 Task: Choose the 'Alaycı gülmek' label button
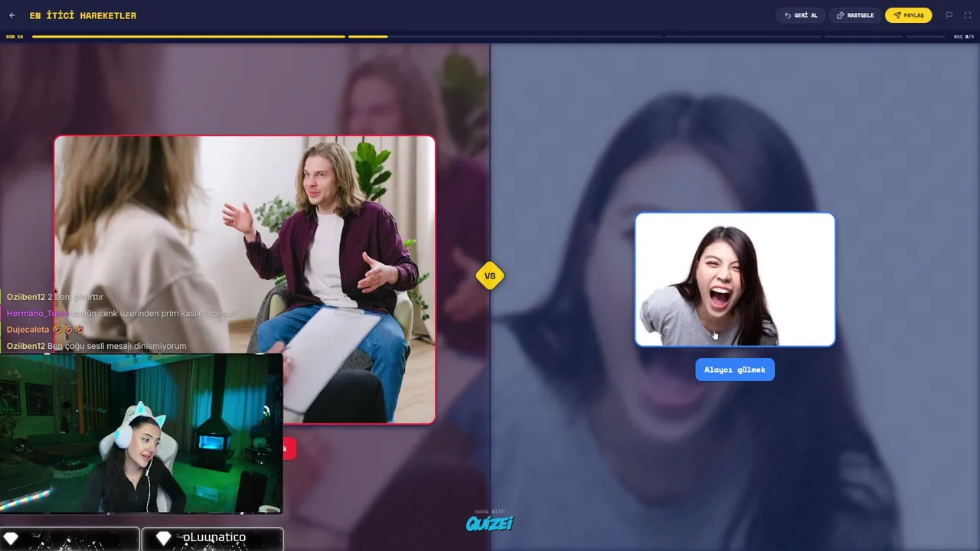(735, 370)
